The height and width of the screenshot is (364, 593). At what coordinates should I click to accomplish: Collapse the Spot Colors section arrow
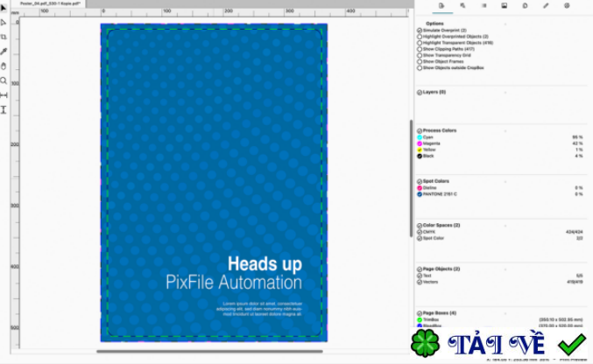[x=505, y=181]
